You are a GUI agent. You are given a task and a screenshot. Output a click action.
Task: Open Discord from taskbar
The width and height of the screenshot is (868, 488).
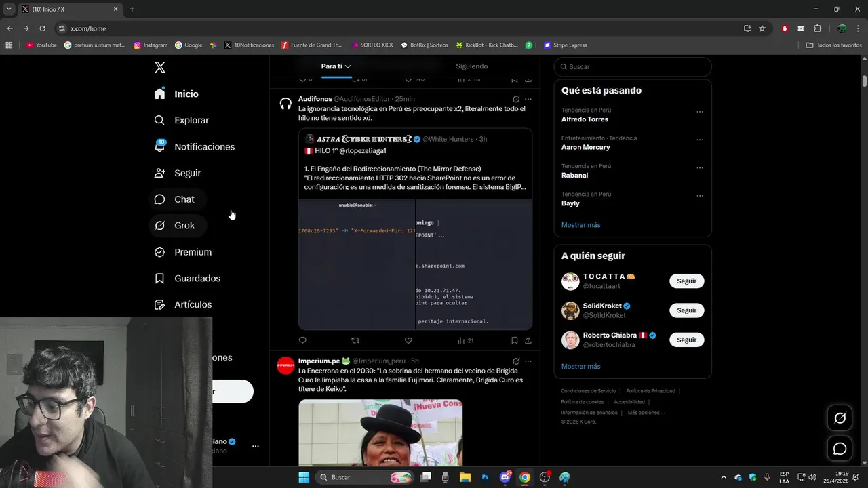pos(505,477)
